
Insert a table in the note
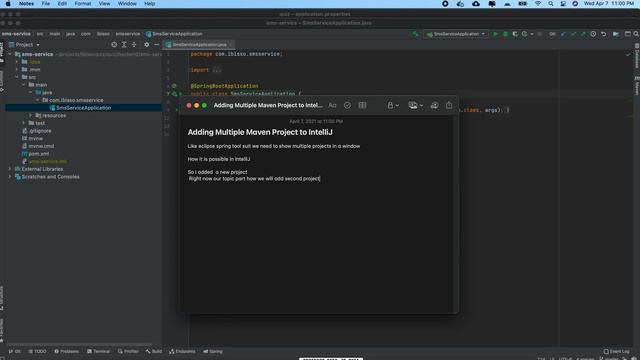[x=362, y=105]
